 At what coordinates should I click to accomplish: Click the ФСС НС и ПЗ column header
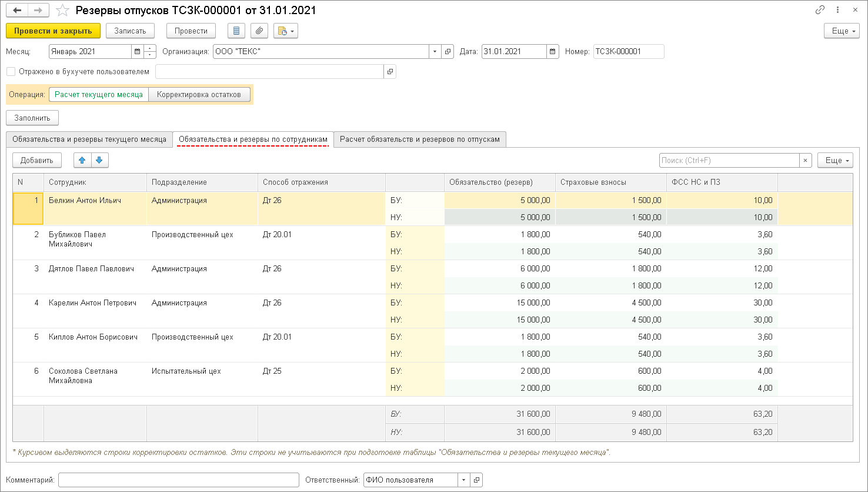(x=722, y=182)
